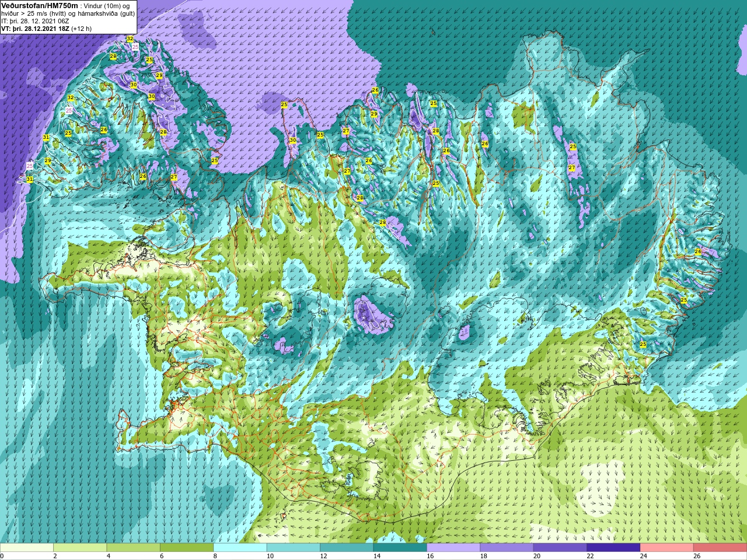
Task: Select the 22–24 m/s legend swatch
Action: (614, 548)
